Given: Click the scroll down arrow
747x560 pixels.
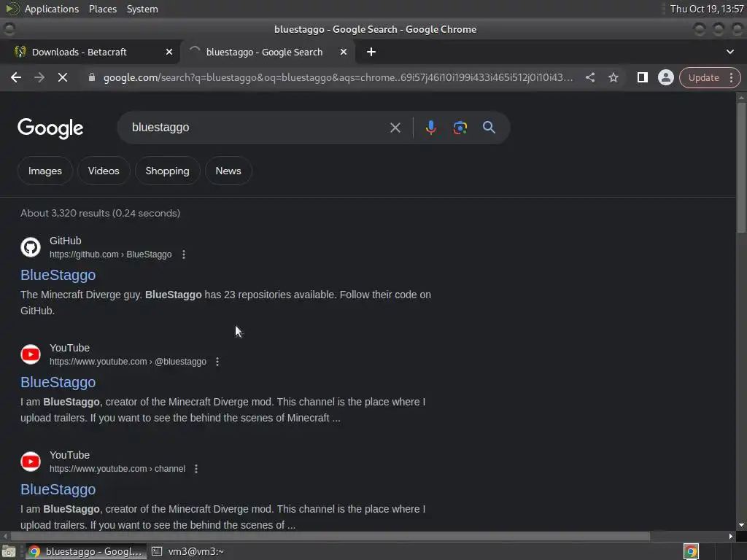Looking at the screenshot, I should click(x=741, y=525).
